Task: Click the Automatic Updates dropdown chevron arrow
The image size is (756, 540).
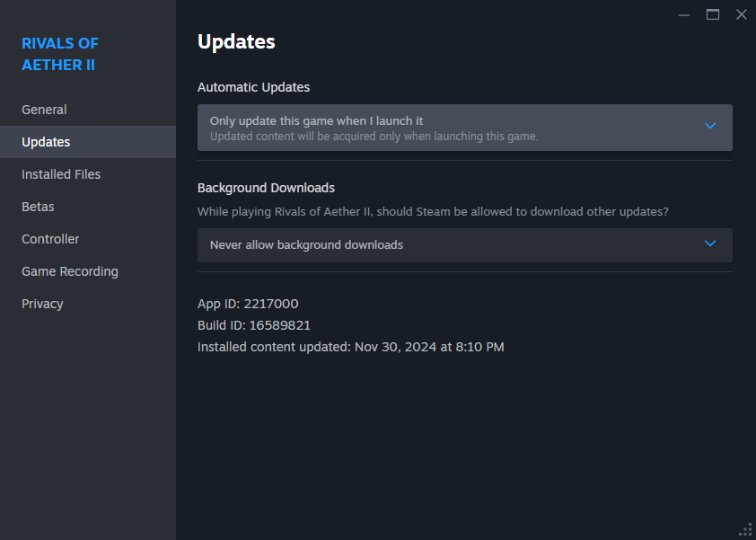Action: (709, 126)
